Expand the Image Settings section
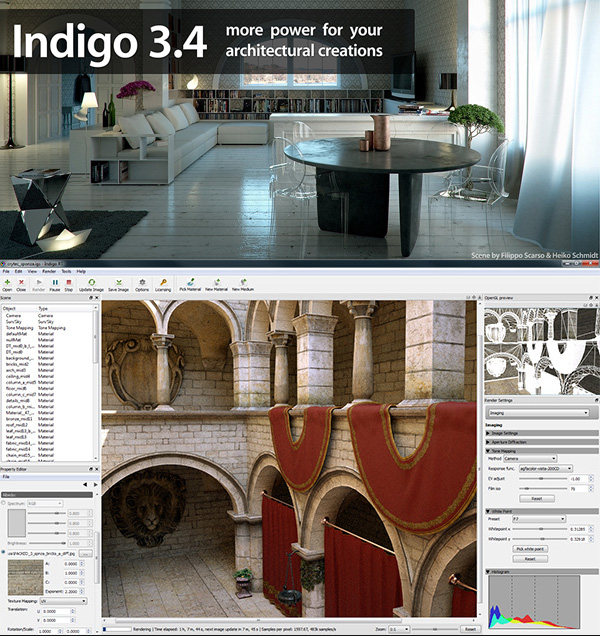 point(542,433)
